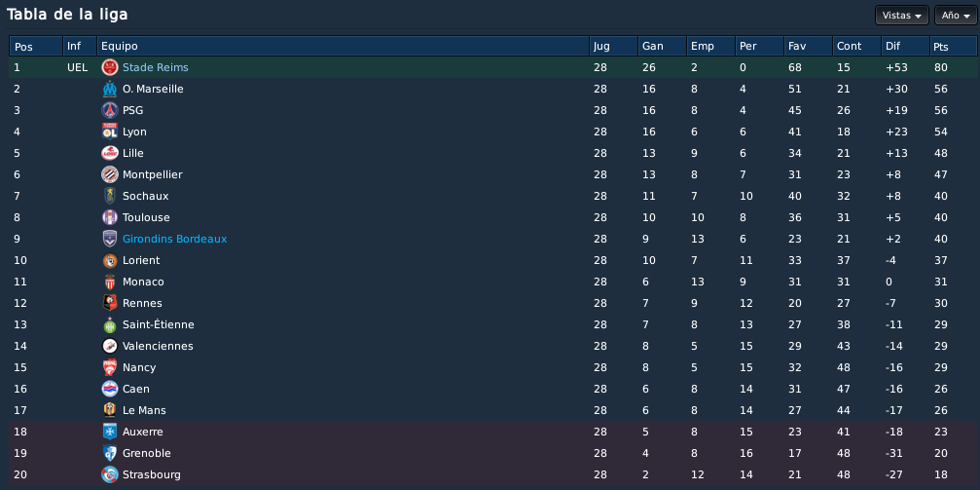Select the Saint-Étienne table row
Viewport: 980px width, 490px height.
pos(493,324)
